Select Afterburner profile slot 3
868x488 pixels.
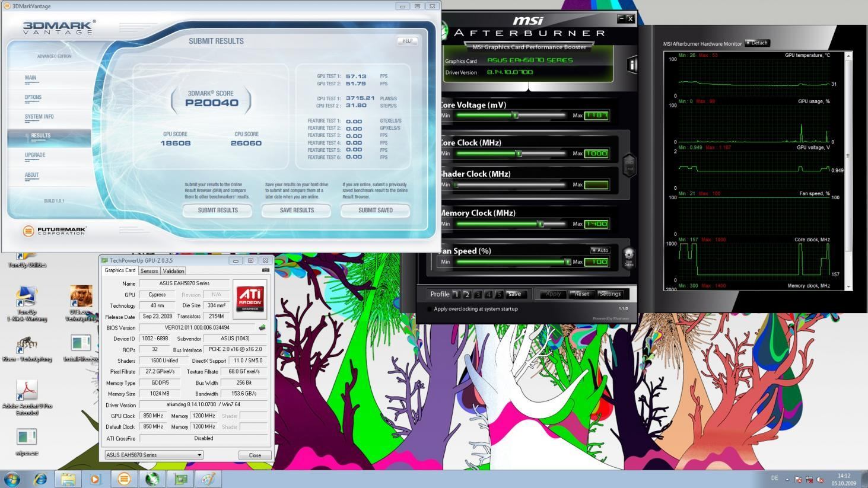click(478, 294)
